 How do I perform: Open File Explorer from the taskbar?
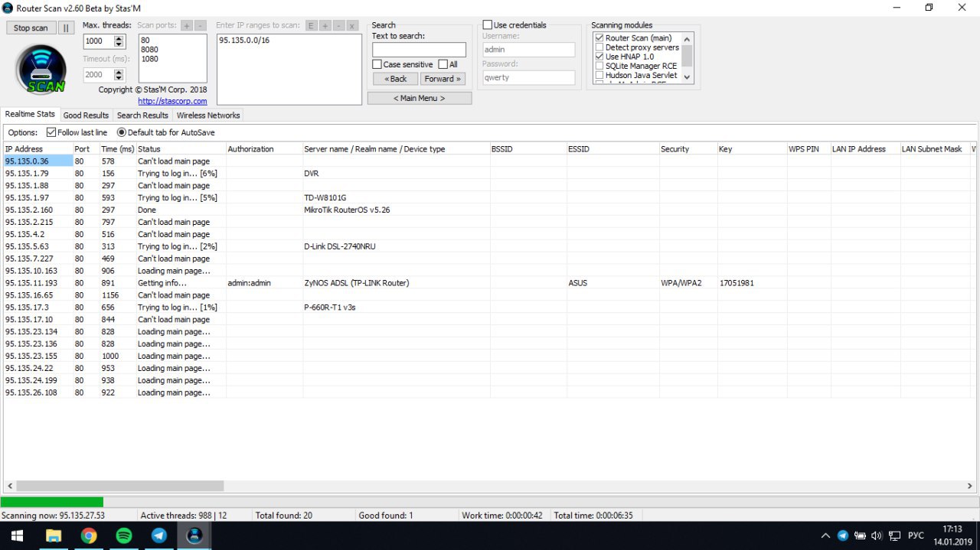[54, 535]
